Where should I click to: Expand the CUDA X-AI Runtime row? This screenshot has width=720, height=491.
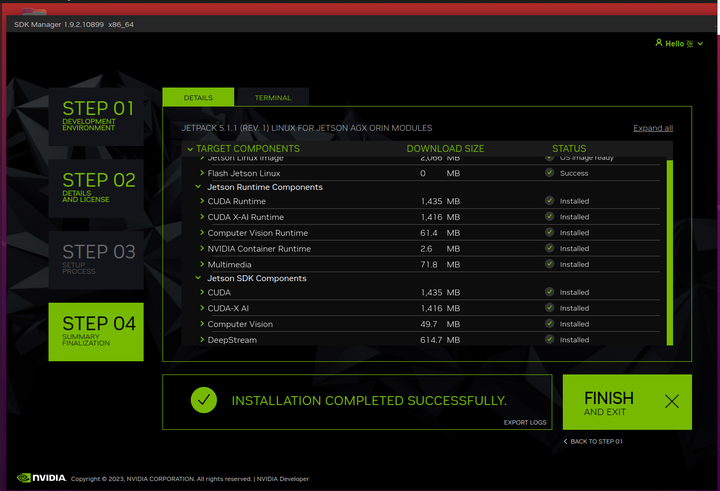click(x=202, y=216)
